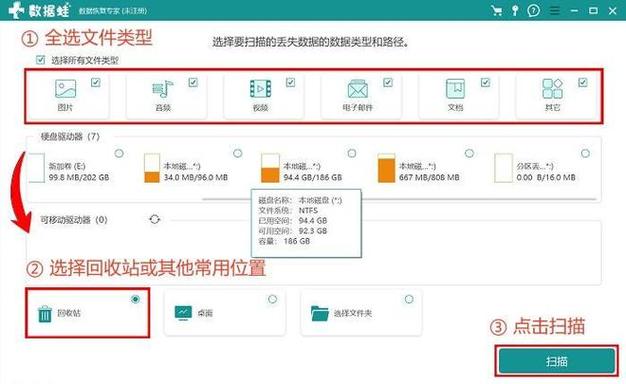Click the 0.00 B/16.0 MB size text
The image size is (626, 384).
[x=546, y=177]
